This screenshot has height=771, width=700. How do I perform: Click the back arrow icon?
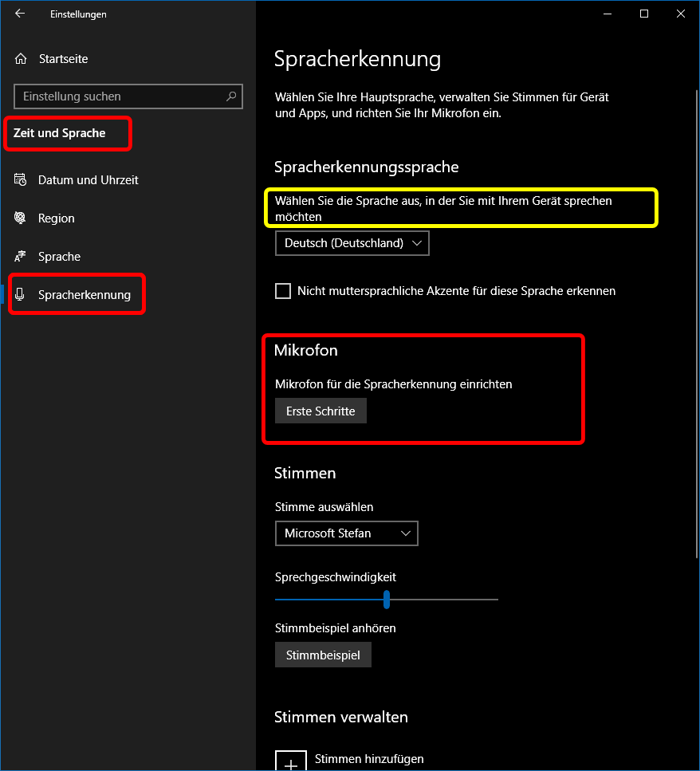click(20, 14)
